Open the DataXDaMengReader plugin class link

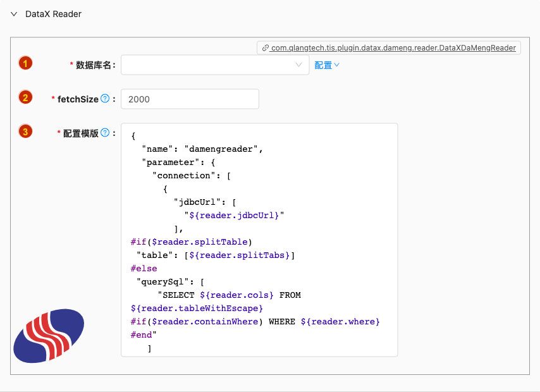(393, 48)
